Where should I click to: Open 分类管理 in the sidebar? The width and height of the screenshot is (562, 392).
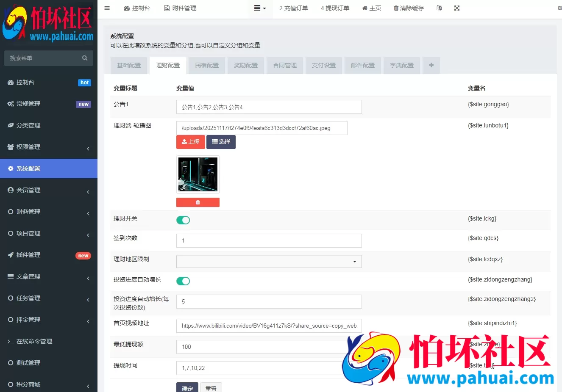pyautogui.click(x=49, y=125)
